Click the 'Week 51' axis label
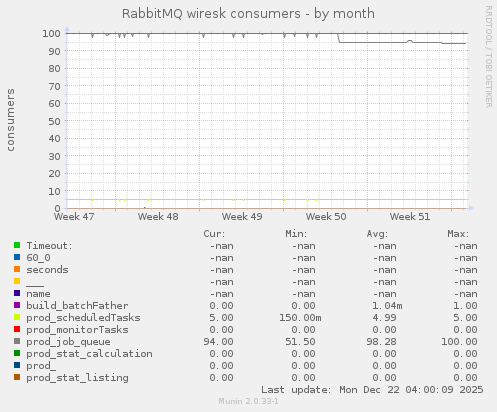 coord(410,217)
